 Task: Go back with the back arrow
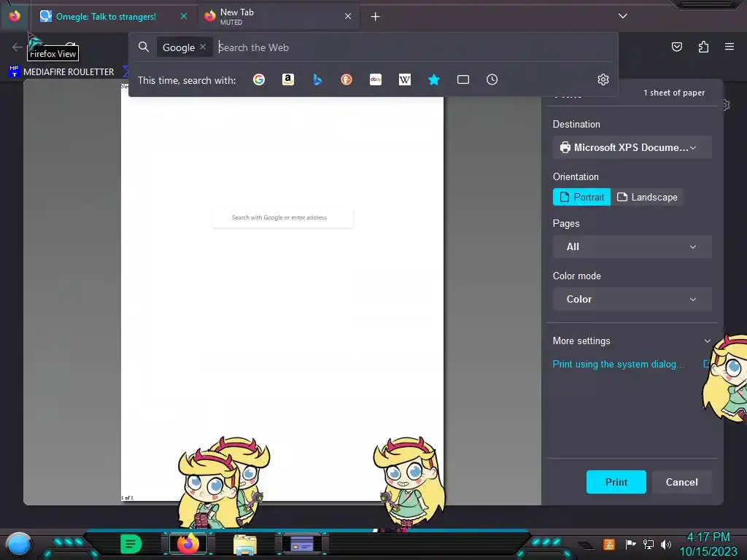point(18,47)
